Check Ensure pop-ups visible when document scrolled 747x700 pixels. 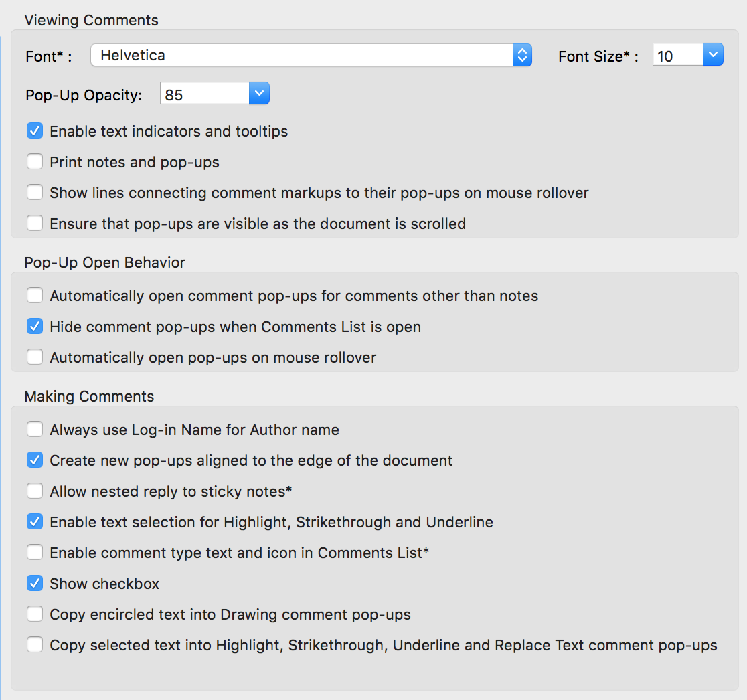click(x=34, y=223)
